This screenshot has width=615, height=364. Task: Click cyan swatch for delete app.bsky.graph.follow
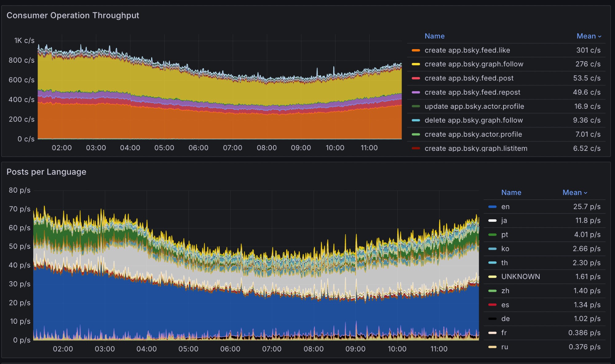click(416, 120)
